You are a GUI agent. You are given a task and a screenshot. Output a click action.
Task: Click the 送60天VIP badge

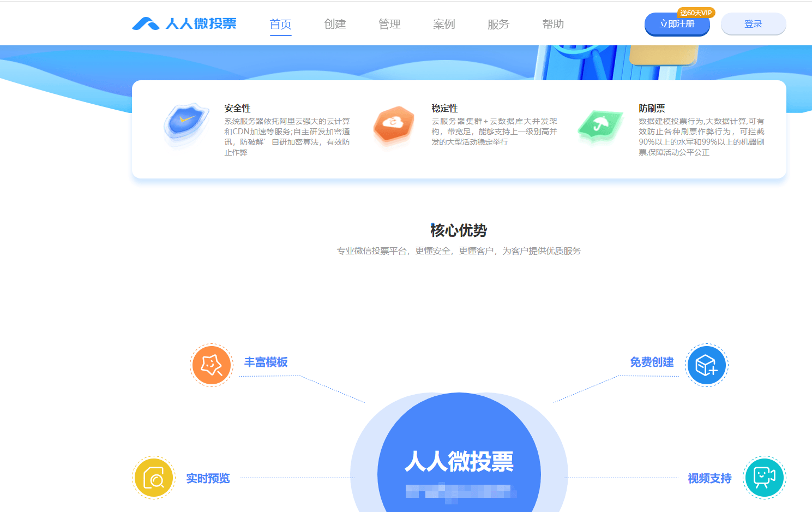click(696, 13)
